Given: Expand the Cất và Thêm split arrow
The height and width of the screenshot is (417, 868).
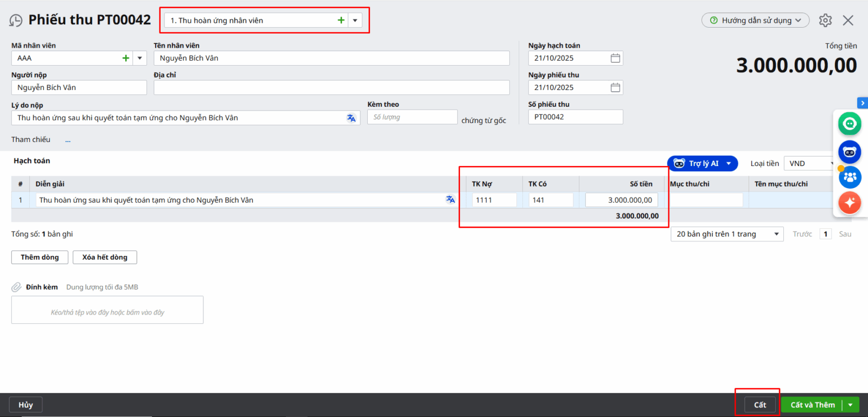Looking at the screenshot, I should (x=851, y=405).
